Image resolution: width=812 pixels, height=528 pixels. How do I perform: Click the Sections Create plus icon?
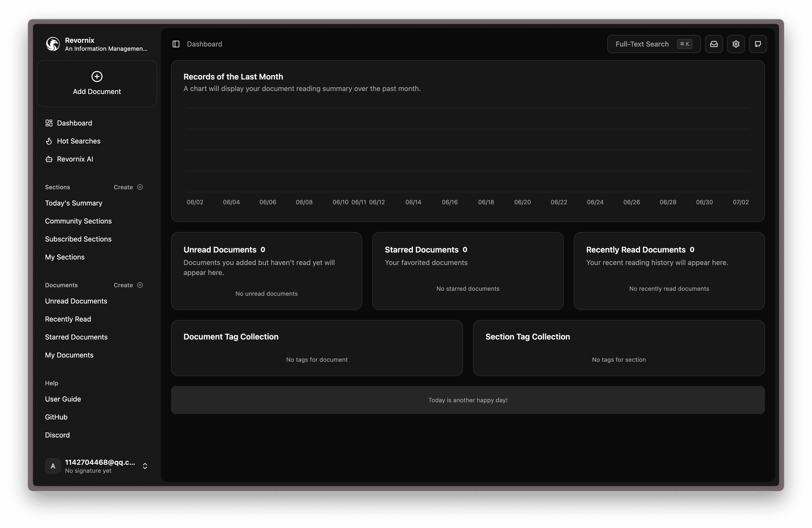point(140,187)
